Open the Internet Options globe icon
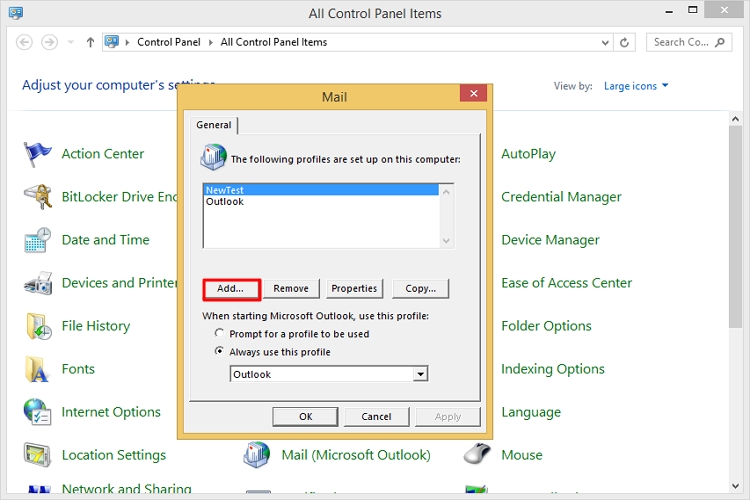750x500 pixels. [38, 412]
